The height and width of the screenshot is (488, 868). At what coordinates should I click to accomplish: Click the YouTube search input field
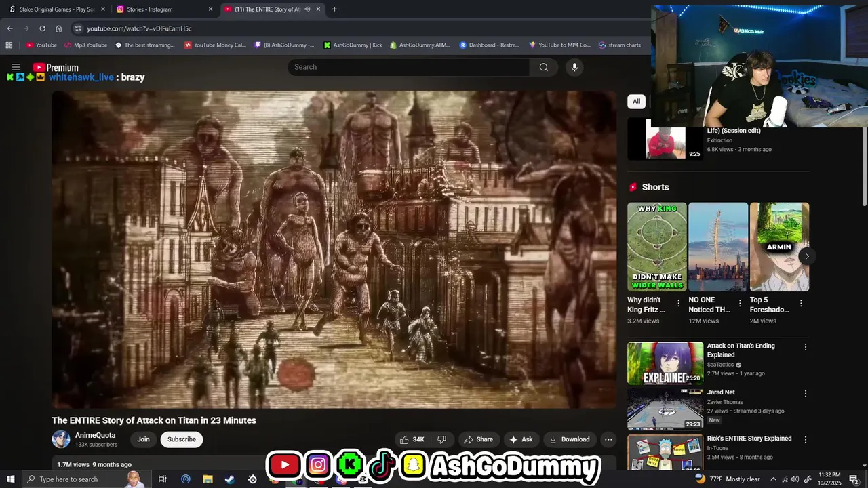pos(409,67)
